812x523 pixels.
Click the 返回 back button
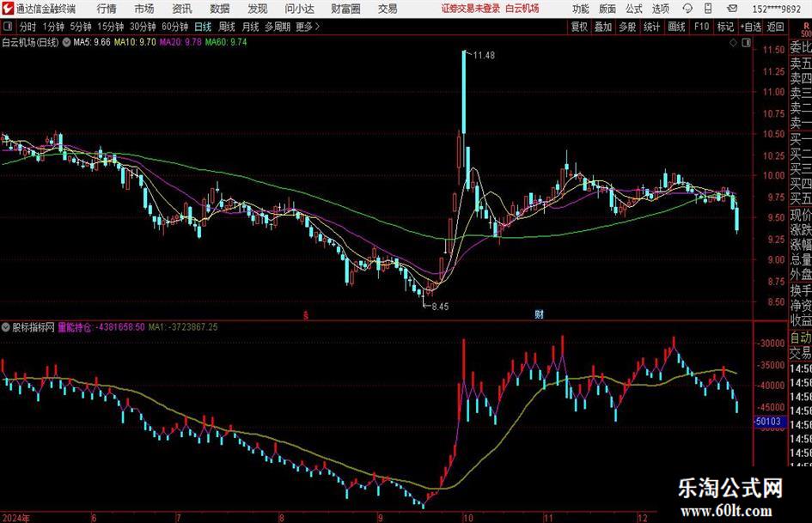pyautogui.click(x=775, y=27)
